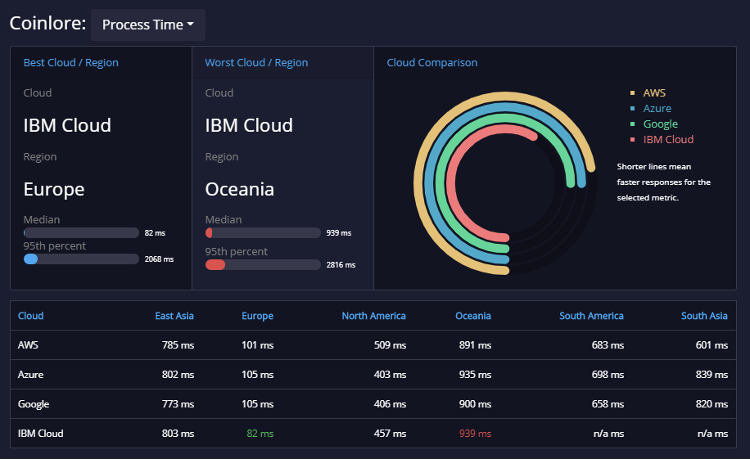Select the Best Cloud / Region heading
Image resolution: width=750 pixels, height=460 pixels.
click(71, 63)
